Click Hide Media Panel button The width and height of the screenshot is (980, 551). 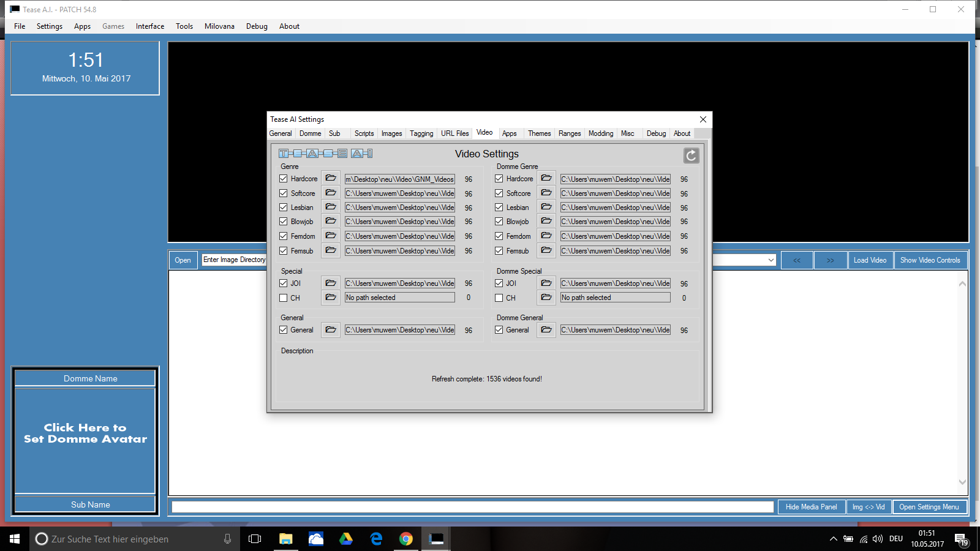(811, 507)
